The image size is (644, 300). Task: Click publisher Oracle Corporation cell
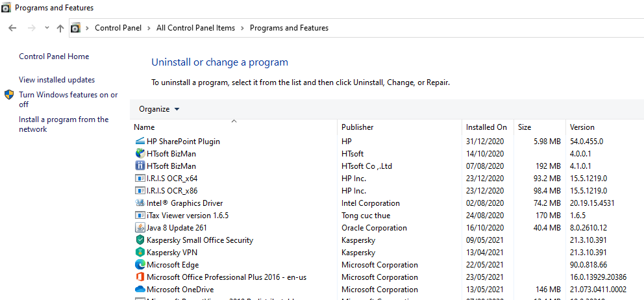click(x=374, y=228)
